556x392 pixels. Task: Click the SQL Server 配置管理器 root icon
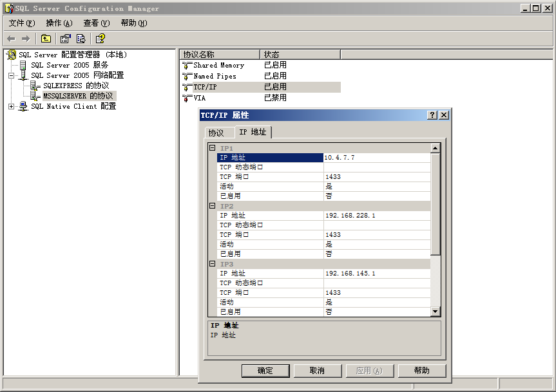10,54
